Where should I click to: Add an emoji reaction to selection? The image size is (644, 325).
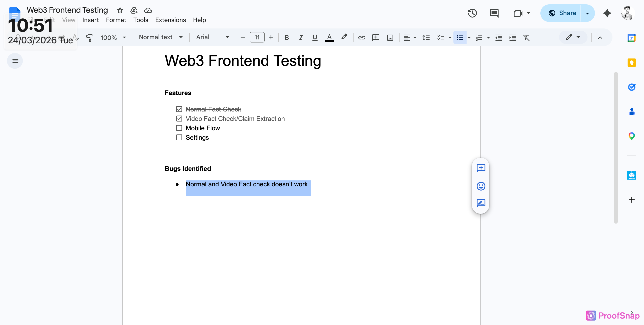[x=481, y=186]
